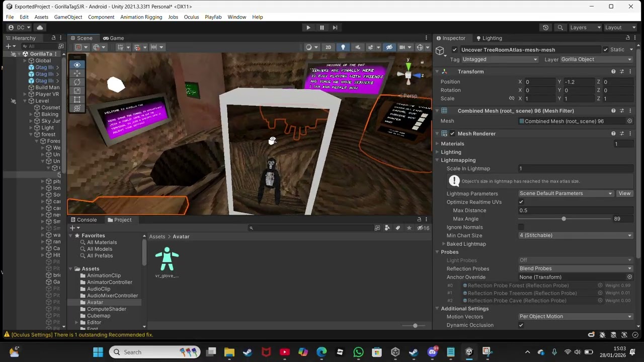Click the Mesh Filter help icon
Image resolution: width=644 pixels, height=362 pixels.
coord(613,111)
